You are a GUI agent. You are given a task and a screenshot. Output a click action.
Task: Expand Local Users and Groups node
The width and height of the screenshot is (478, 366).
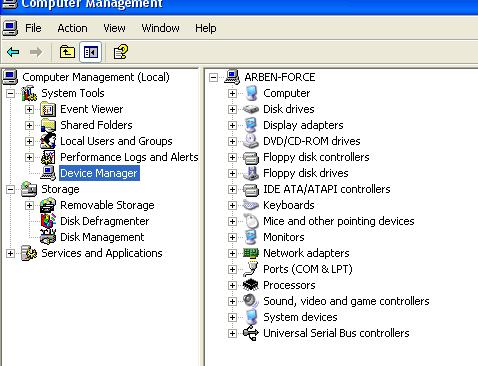(x=29, y=141)
